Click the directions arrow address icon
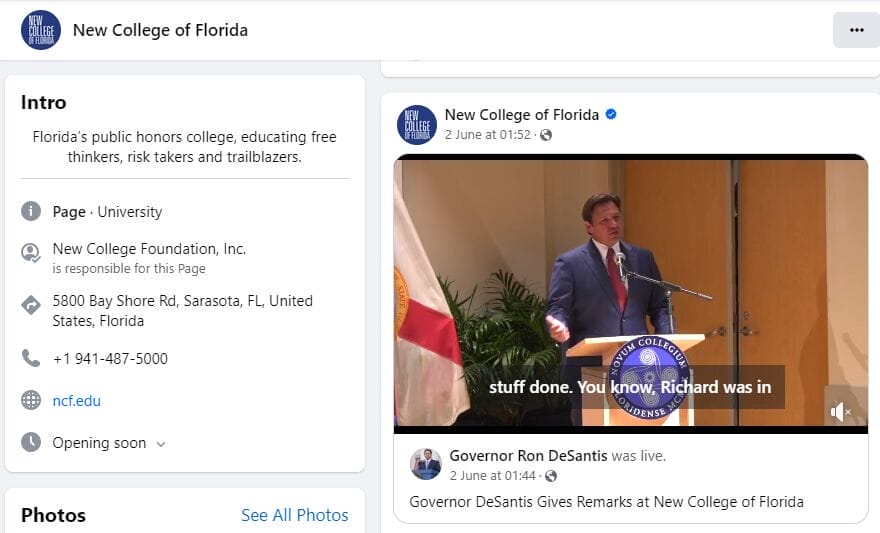Screen dimensions: 880x533 point(31,305)
